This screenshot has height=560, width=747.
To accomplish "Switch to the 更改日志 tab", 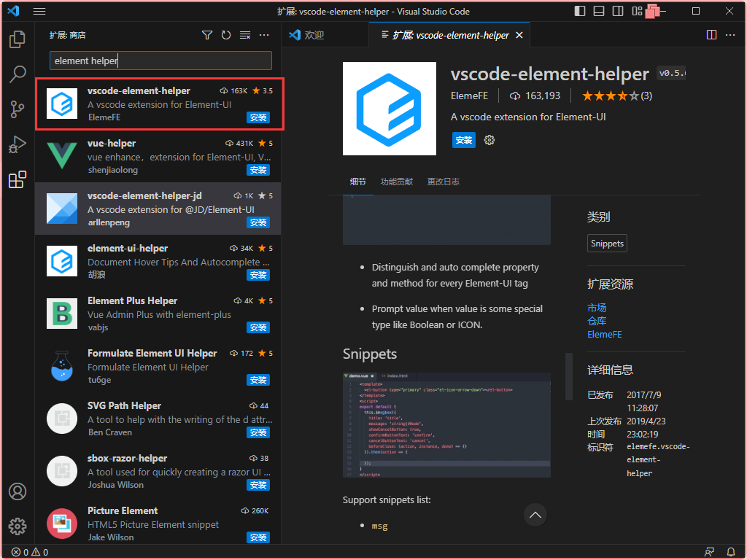I will [443, 182].
